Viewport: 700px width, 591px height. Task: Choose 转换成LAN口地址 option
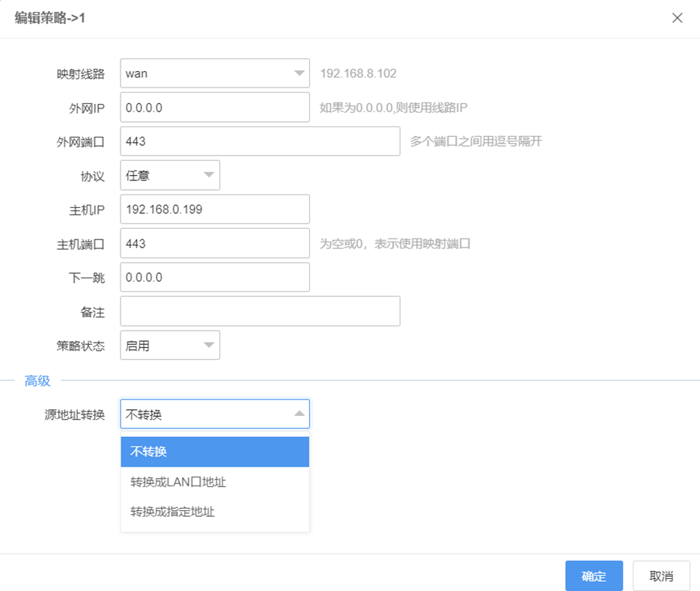[x=214, y=482]
